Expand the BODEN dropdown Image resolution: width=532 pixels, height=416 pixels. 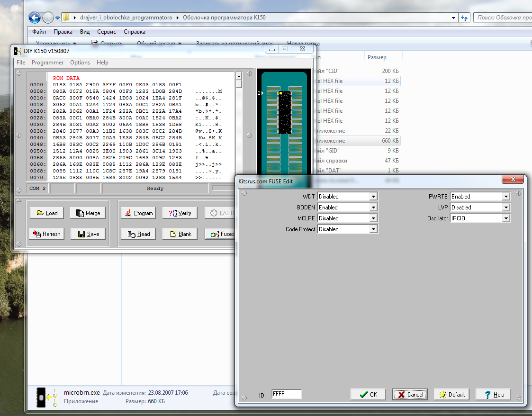click(373, 208)
